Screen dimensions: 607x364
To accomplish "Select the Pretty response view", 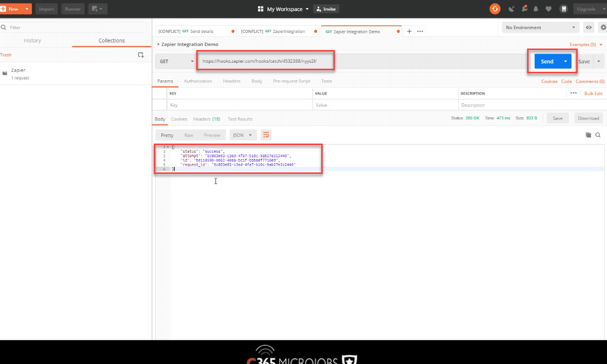I will tap(167, 135).
